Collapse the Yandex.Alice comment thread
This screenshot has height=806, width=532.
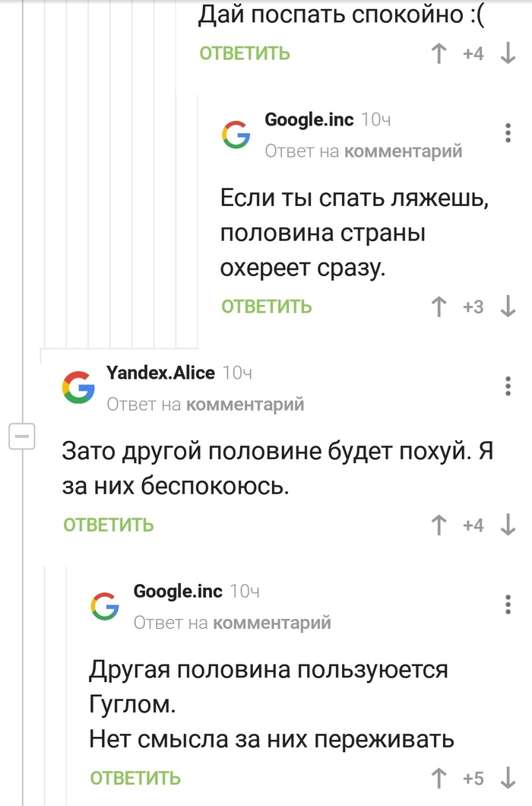tap(21, 438)
